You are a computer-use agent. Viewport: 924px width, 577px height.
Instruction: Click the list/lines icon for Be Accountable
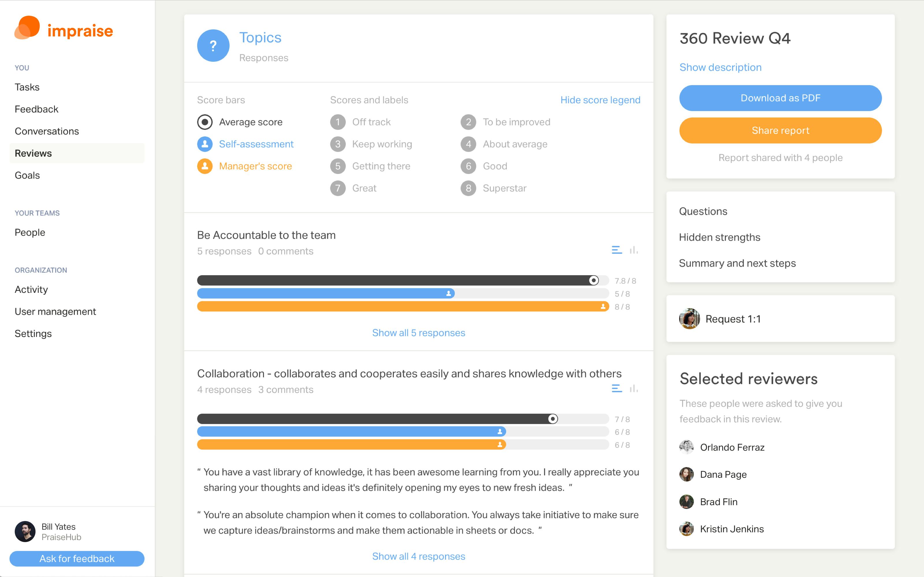615,249
